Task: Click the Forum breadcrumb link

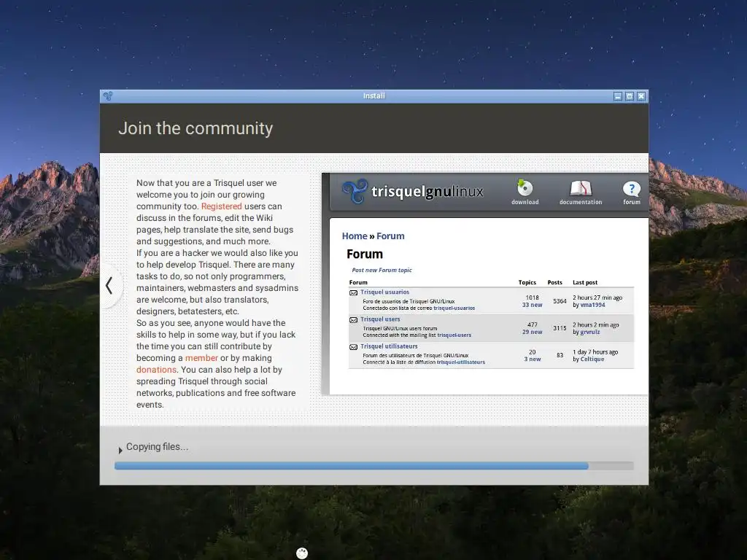Action: click(390, 236)
